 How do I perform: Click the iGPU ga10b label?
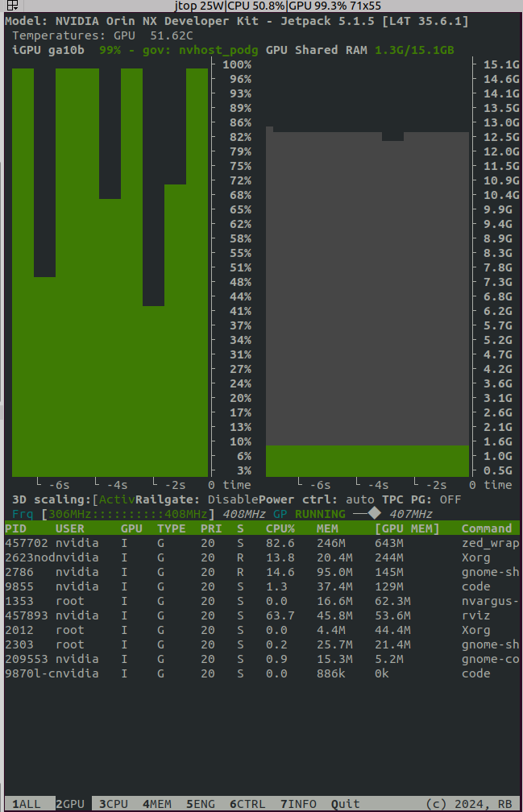tap(48, 50)
